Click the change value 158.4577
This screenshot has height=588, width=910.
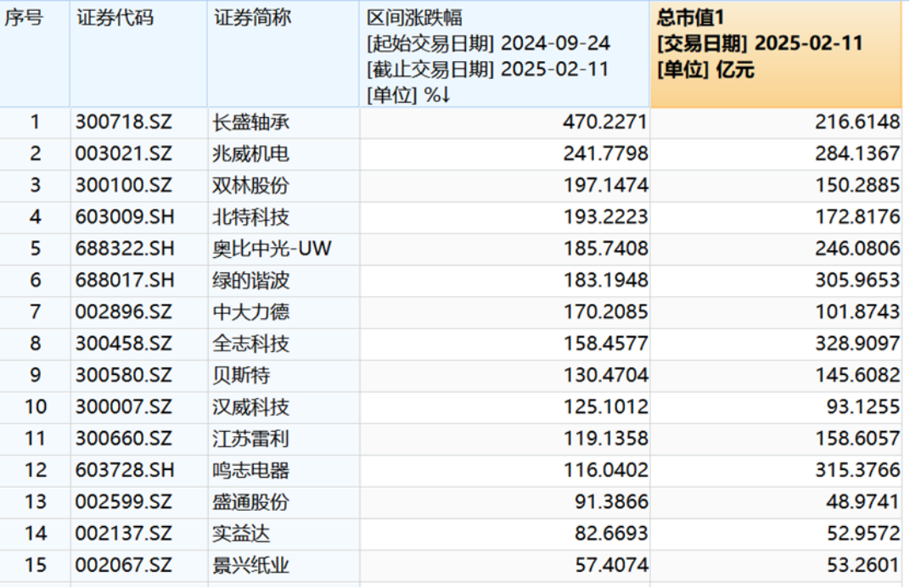click(605, 344)
